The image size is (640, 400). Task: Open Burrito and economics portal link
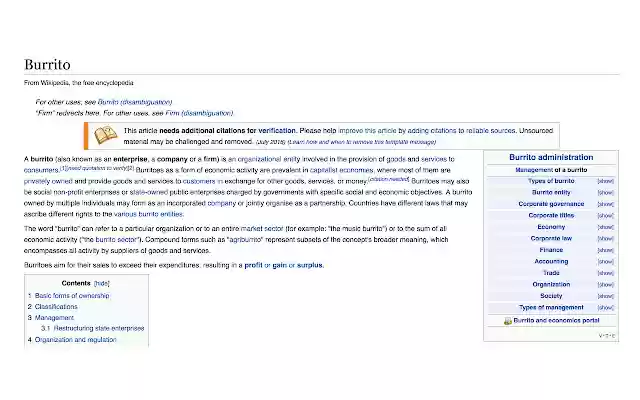[x=556, y=320]
